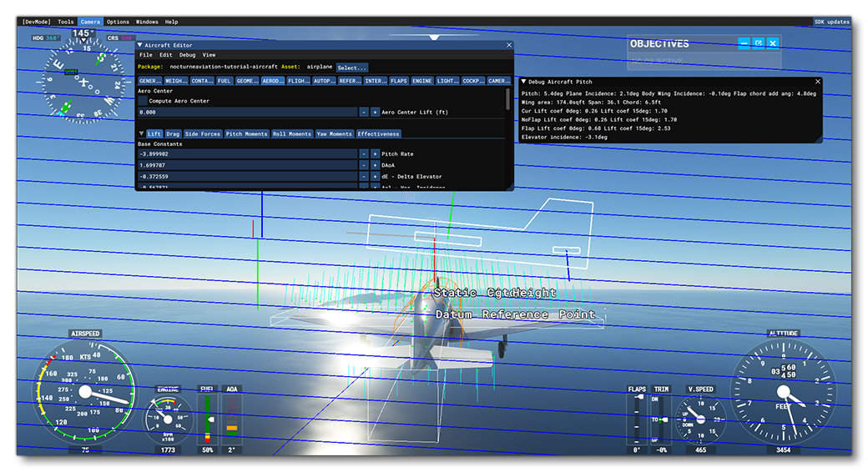Click the dE - Delta Elevator value field
Image resolution: width=868 pixels, height=472 pixels.
click(247, 177)
